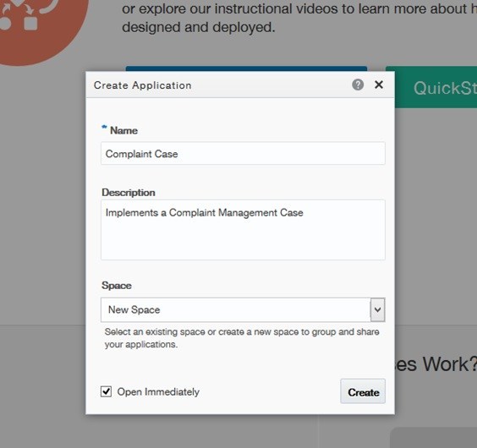Click the blue button behind the dialog
Screen dimensions: 477x448
[246, 68]
